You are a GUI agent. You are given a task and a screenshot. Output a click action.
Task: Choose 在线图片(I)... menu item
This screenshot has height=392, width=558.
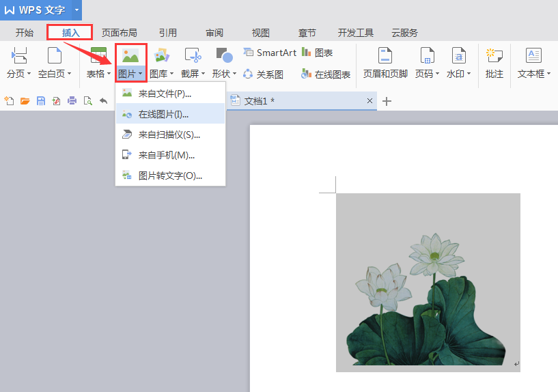[171, 114]
